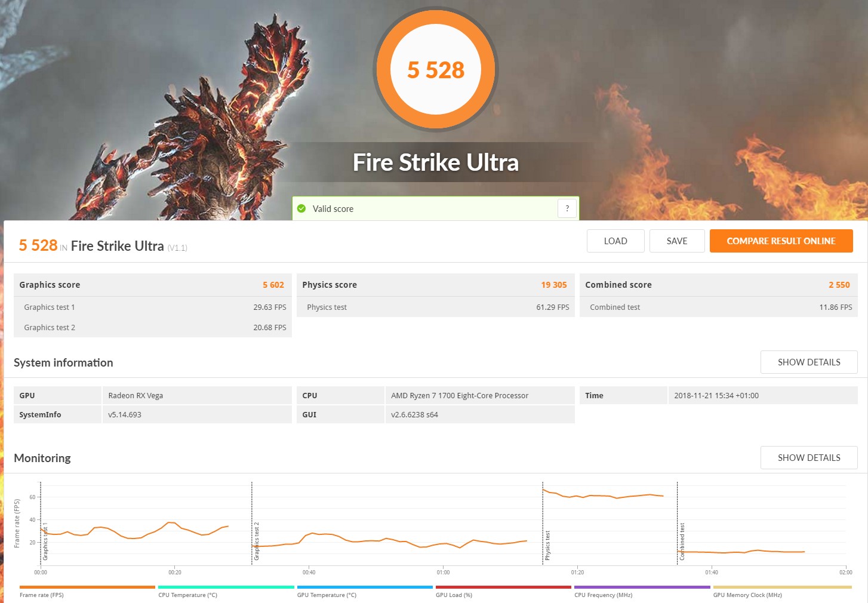The height and width of the screenshot is (603, 868).
Task: Click the Physics test row label in the score table
Action: click(327, 307)
